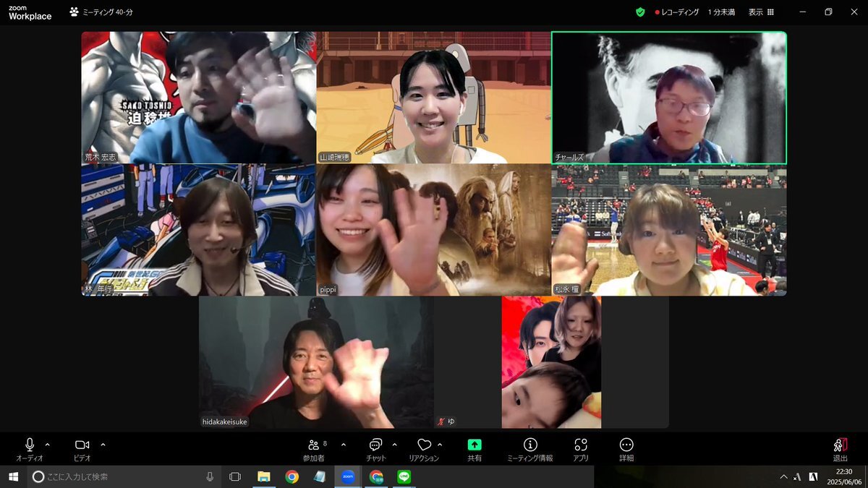Click the name label hidakakeisuke
The image size is (868, 488).
point(225,421)
